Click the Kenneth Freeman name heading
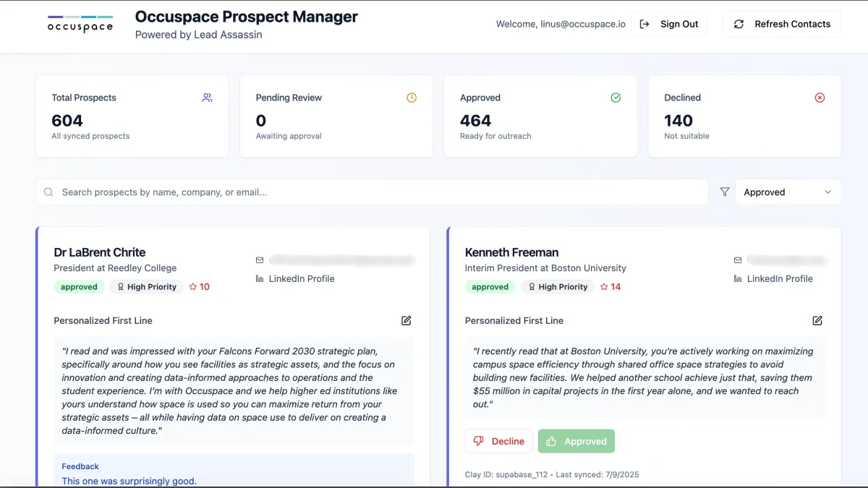This screenshot has width=868, height=488. click(512, 252)
